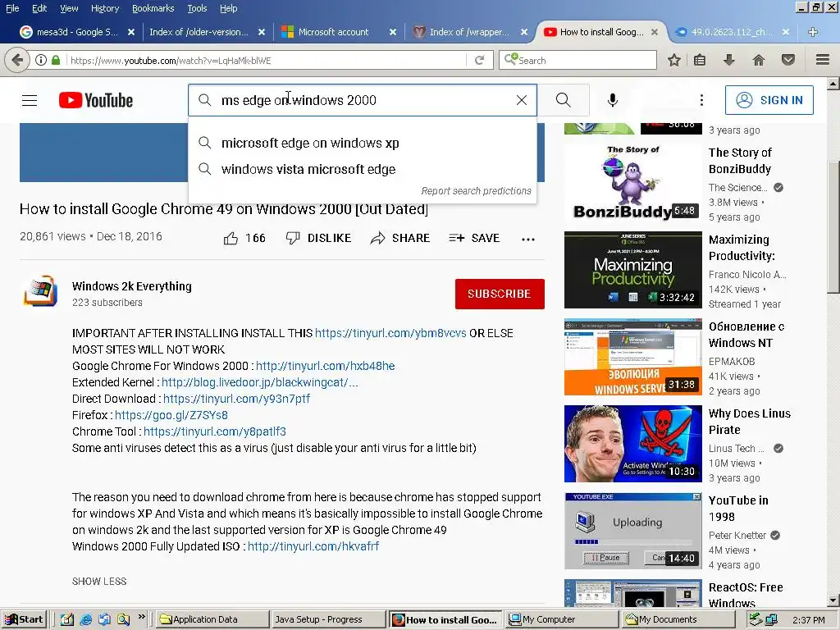Open Extended Kernel blackwingcat blog link
The image size is (840, 630).
click(260, 382)
